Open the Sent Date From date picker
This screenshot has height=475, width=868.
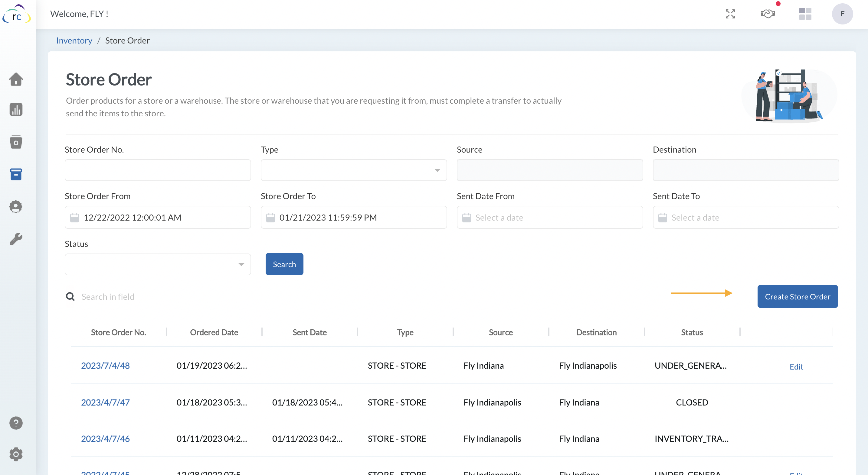(x=549, y=218)
